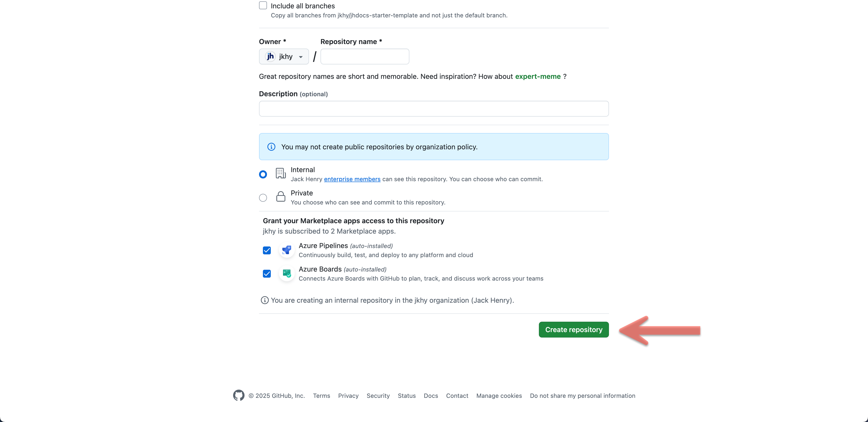Focus the Repository name field

tap(365, 56)
